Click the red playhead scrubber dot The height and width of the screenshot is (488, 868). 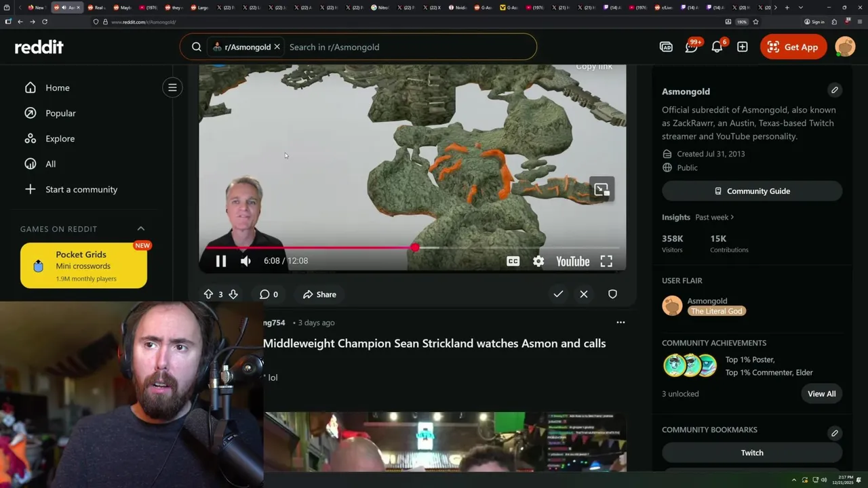tap(415, 247)
